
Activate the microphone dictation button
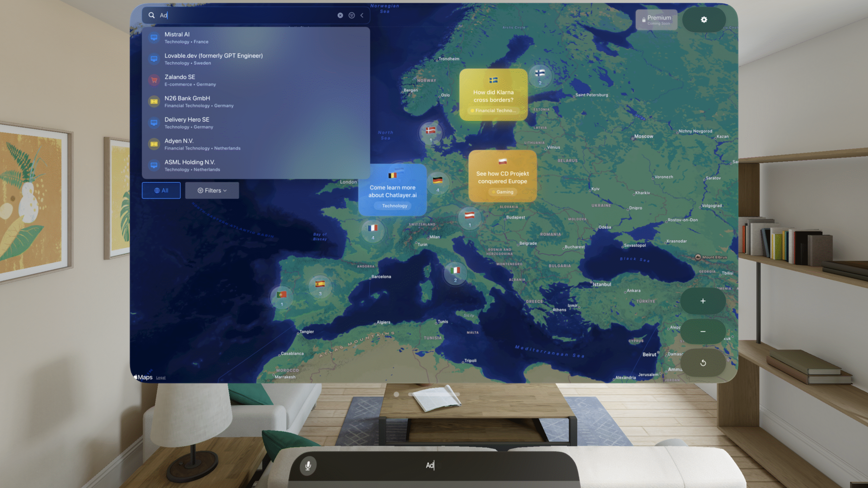tap(308, 466)
